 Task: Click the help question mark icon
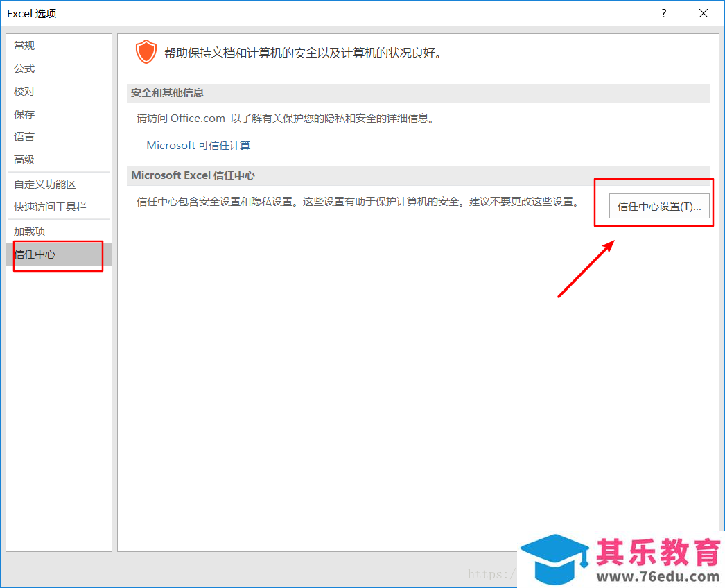[663, 13]
